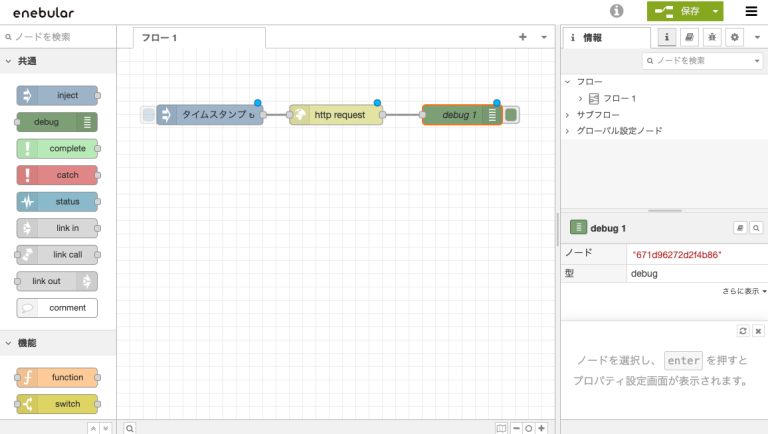Toggle the debug 1 node output button

coord(511,115)
